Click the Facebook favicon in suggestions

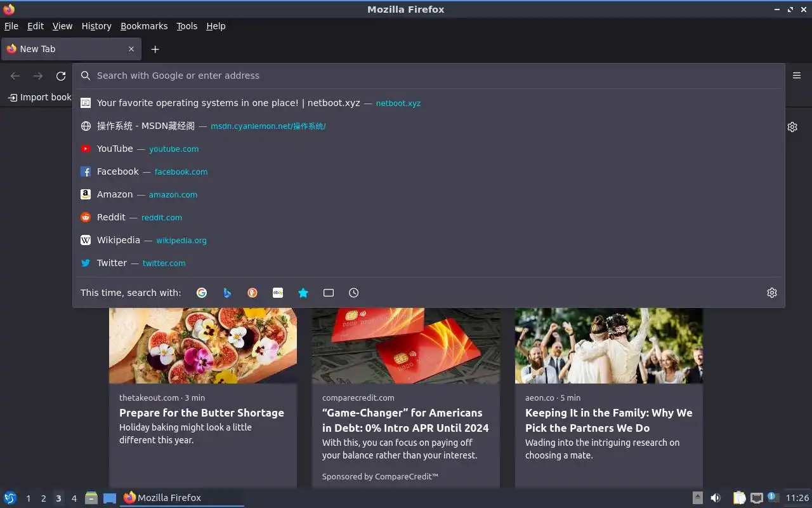tap(86, 171)
